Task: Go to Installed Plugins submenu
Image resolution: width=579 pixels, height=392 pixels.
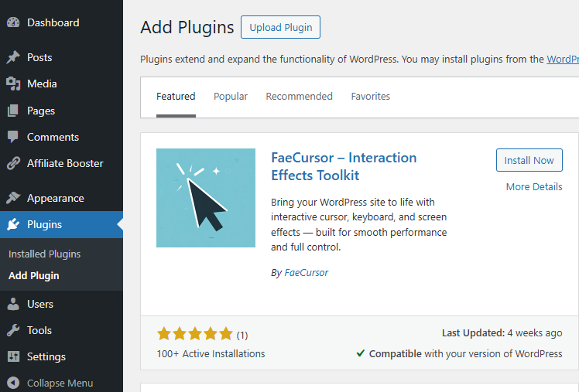Action: [x=44, y=254]
